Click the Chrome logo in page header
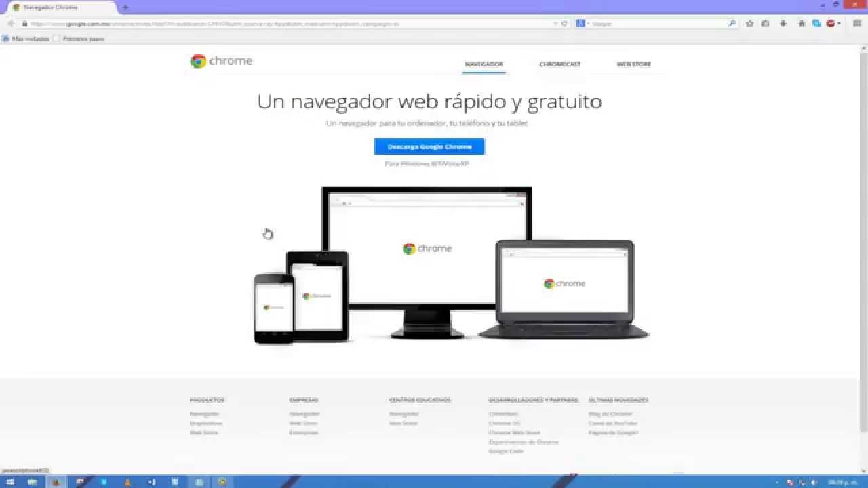The image size is (868, 488). coord(222,61)
